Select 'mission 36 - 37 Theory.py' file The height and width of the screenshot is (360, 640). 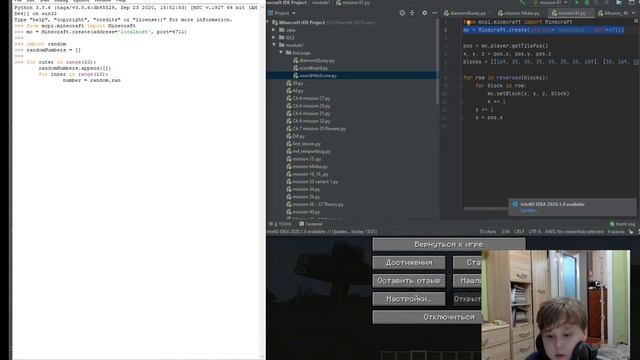pos(315,204)
